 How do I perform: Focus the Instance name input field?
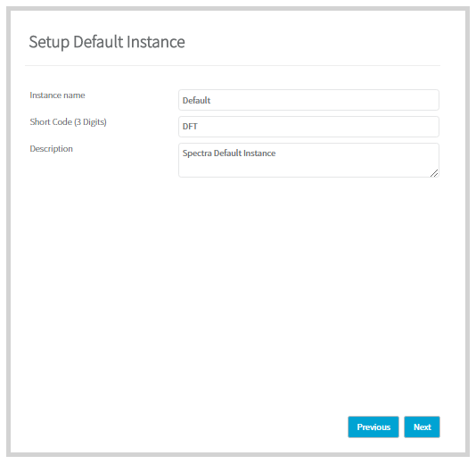(308, 100)
